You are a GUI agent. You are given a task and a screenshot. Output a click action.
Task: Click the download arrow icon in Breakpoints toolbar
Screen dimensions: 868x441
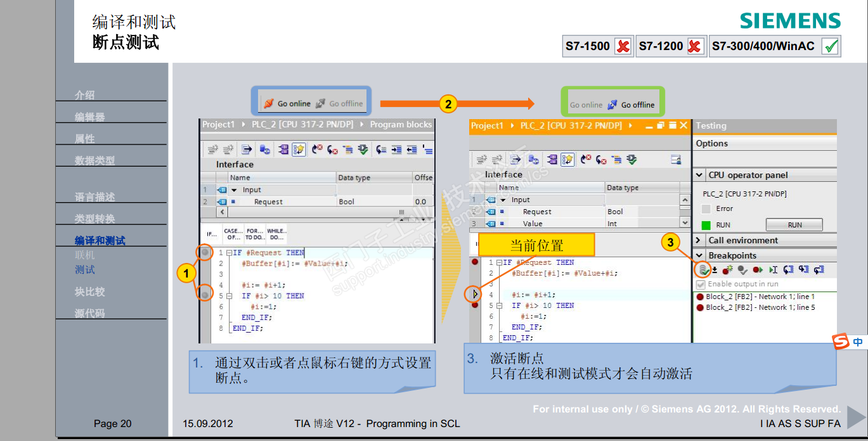click(715, 270)
